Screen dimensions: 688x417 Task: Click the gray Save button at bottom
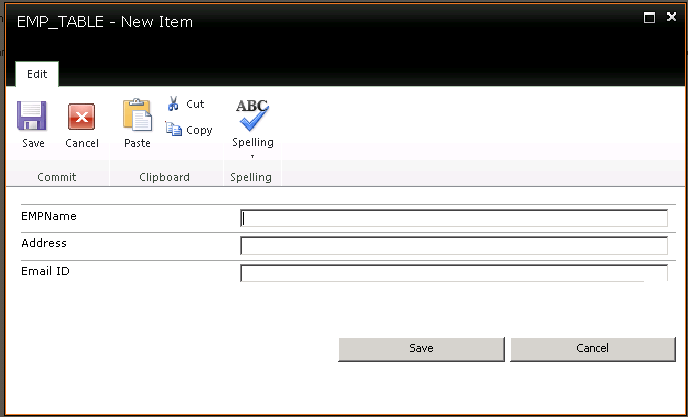(421, 349)
